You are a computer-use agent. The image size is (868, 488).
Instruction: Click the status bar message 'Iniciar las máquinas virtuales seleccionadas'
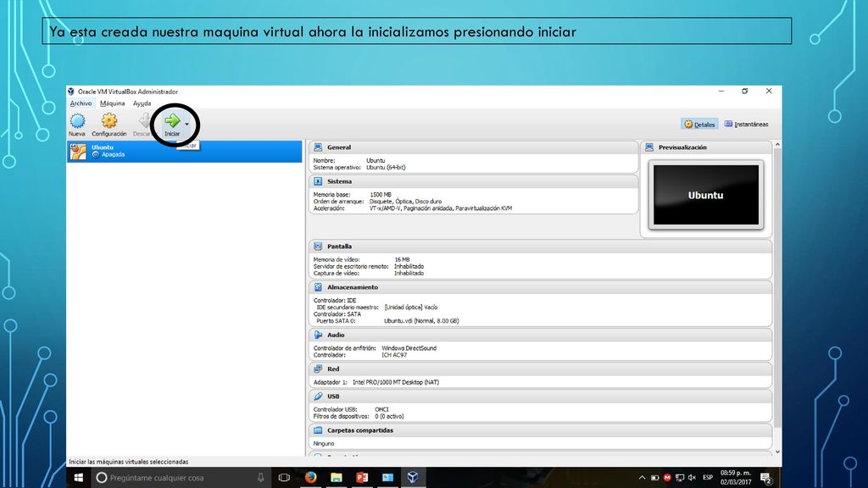tap(129, 462)
